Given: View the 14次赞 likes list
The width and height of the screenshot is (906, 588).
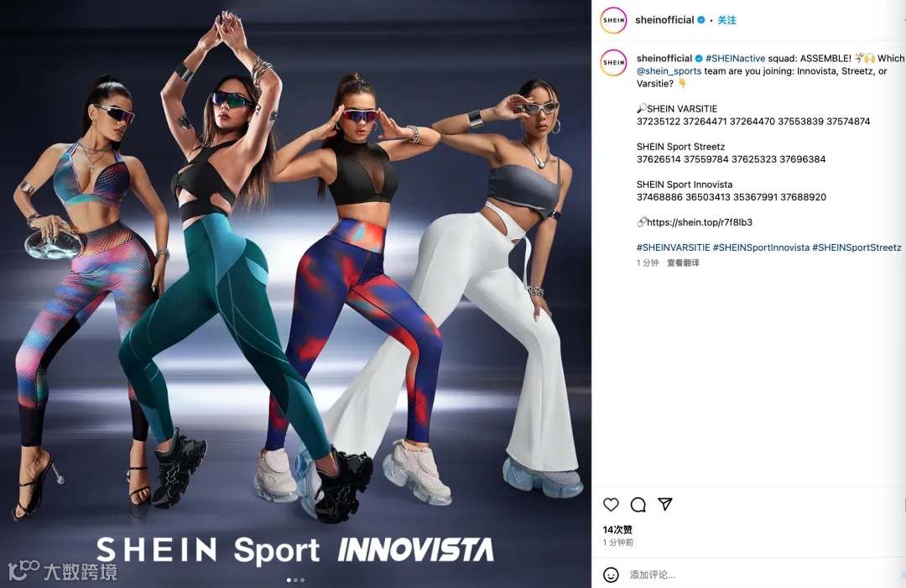Looking at the screenshot, I should click(617, 529).
